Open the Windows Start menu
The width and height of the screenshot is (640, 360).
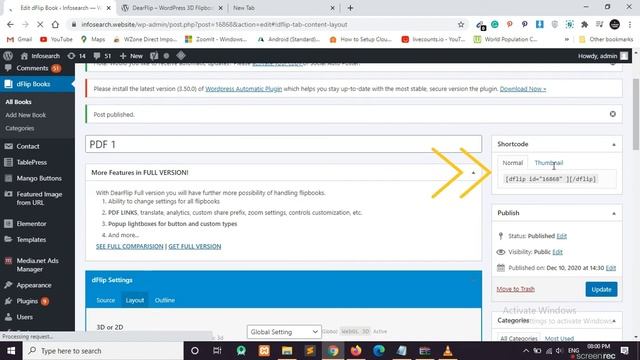tap(11, 351)
